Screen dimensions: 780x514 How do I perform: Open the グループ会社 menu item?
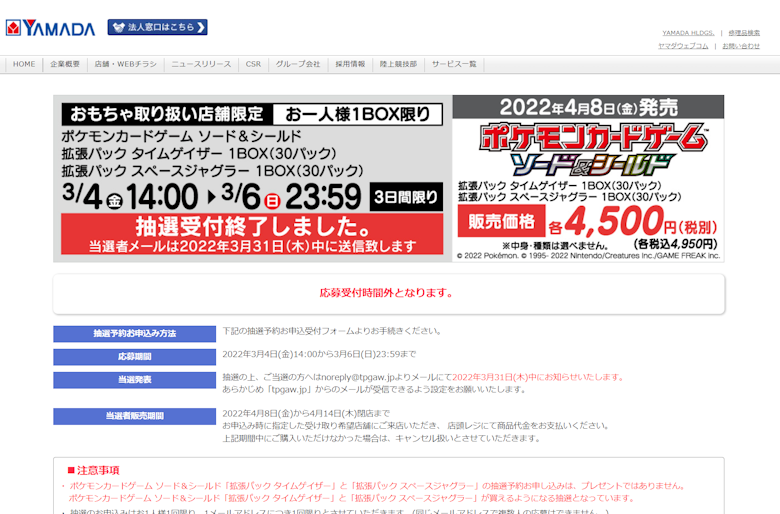(x=298, y=64)
